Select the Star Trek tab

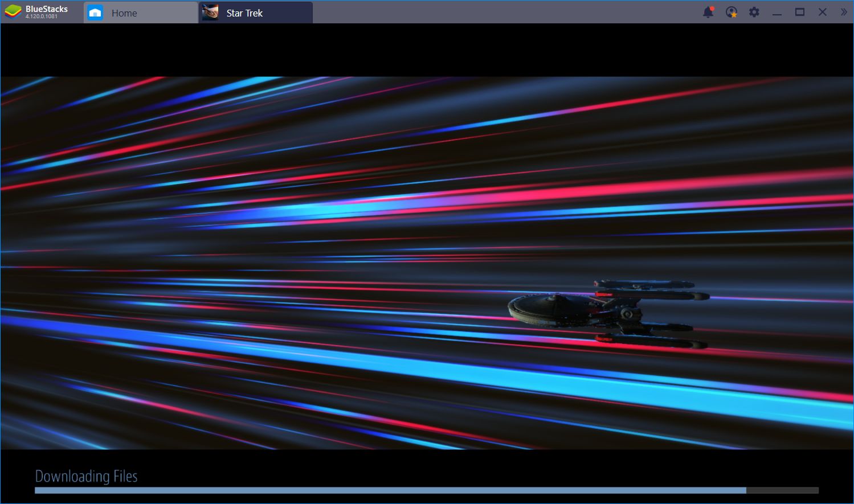256,13
